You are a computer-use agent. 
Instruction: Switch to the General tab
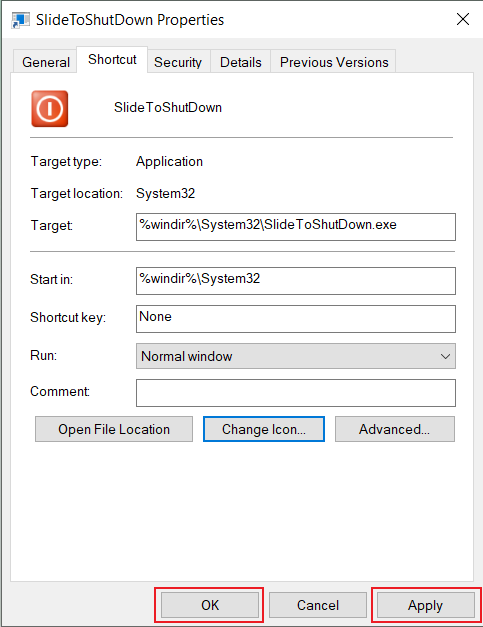coord(46,62)
